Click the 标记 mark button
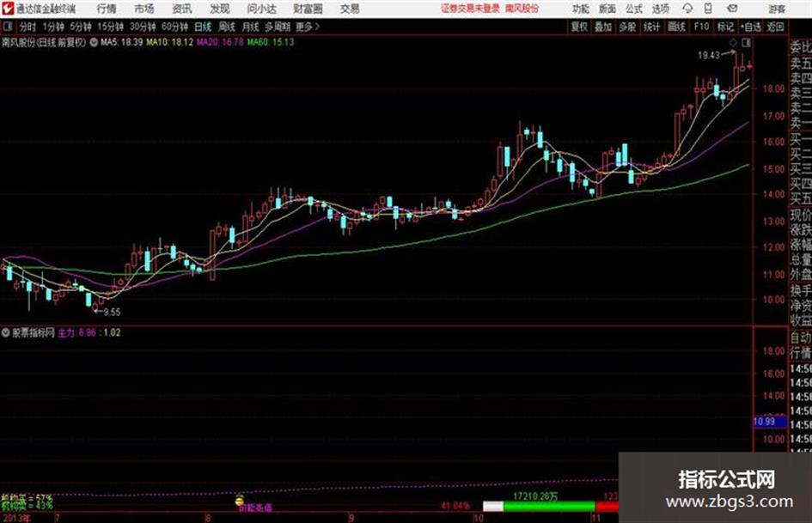This screenshot has height=523, width=812. point(725,27)
